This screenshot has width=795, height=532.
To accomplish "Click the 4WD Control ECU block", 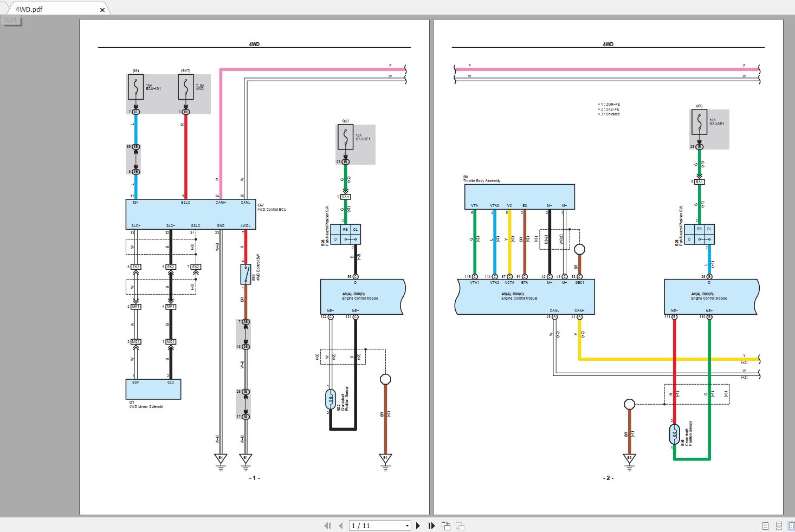I will (190, 214).
